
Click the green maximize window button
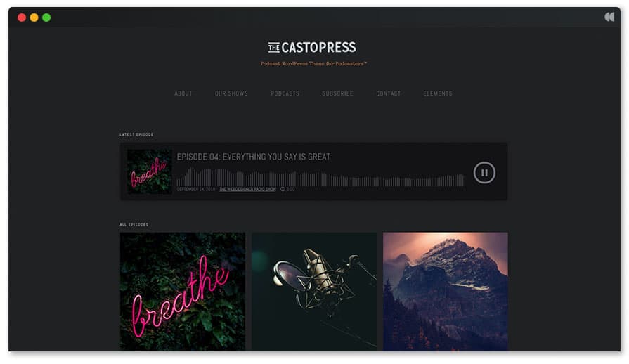(46, 18)
